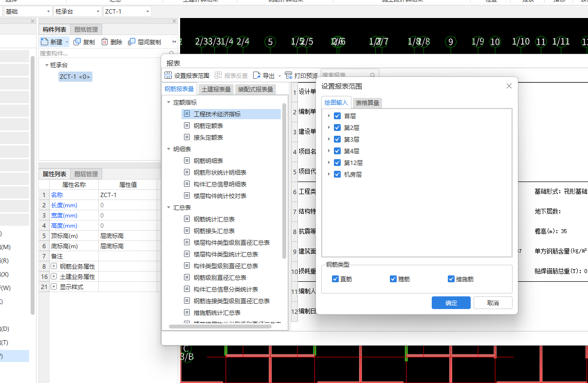Expand the 机房层 tree node arrow
The width and height of the screenshot is (588, 383).
(329, 174)
